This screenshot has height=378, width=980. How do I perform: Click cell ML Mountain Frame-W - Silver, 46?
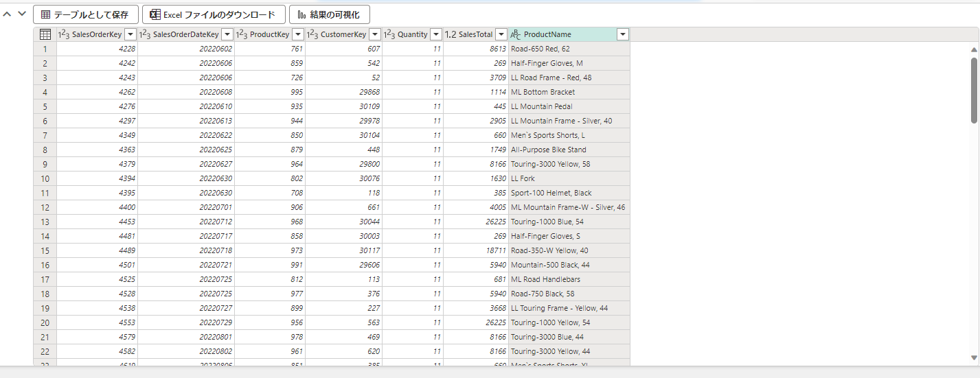(569, 207)
